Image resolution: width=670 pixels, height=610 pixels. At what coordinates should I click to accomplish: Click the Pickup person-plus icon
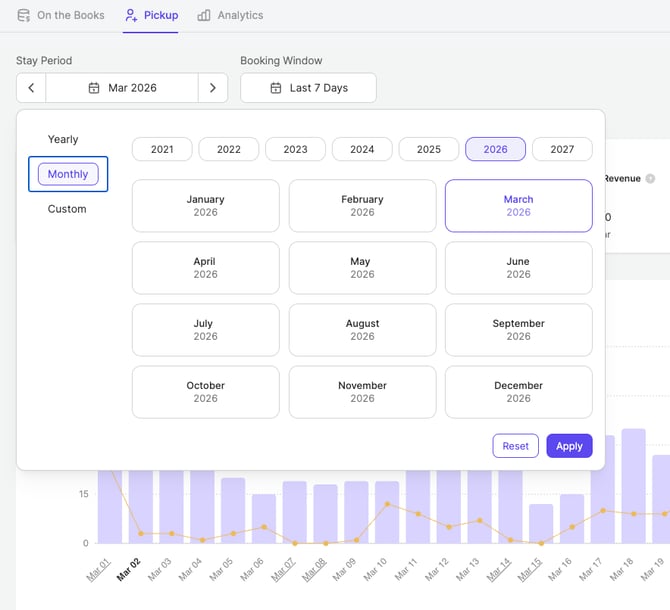click(131, 15)
